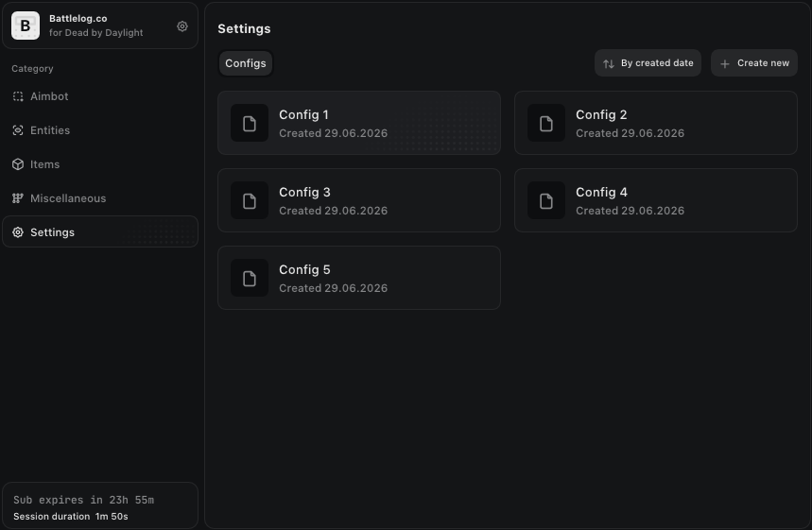Click the Config 2 file icon
Screen dimensions: 812x530
point(546,123)
